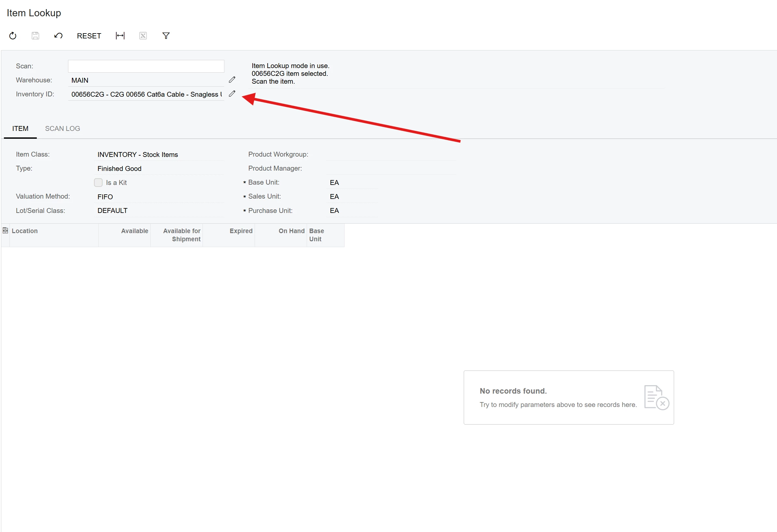777x532 pixels.
Task: Click into the Scan input field
Action: coord(146,66)
